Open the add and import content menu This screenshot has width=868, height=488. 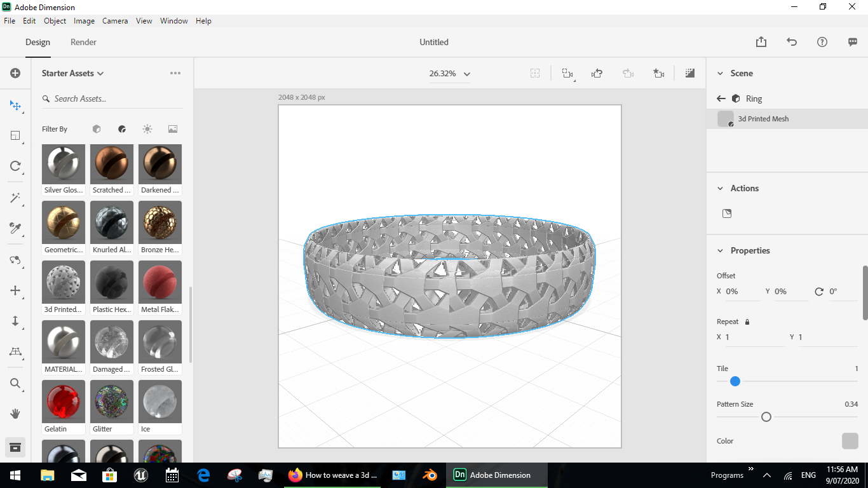[x=15, y=72]
